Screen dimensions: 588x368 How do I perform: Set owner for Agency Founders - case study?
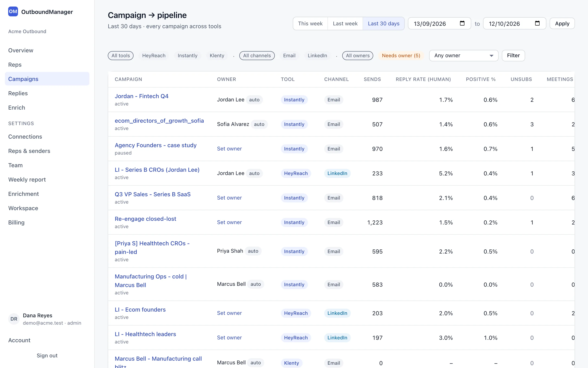(229, 148)
